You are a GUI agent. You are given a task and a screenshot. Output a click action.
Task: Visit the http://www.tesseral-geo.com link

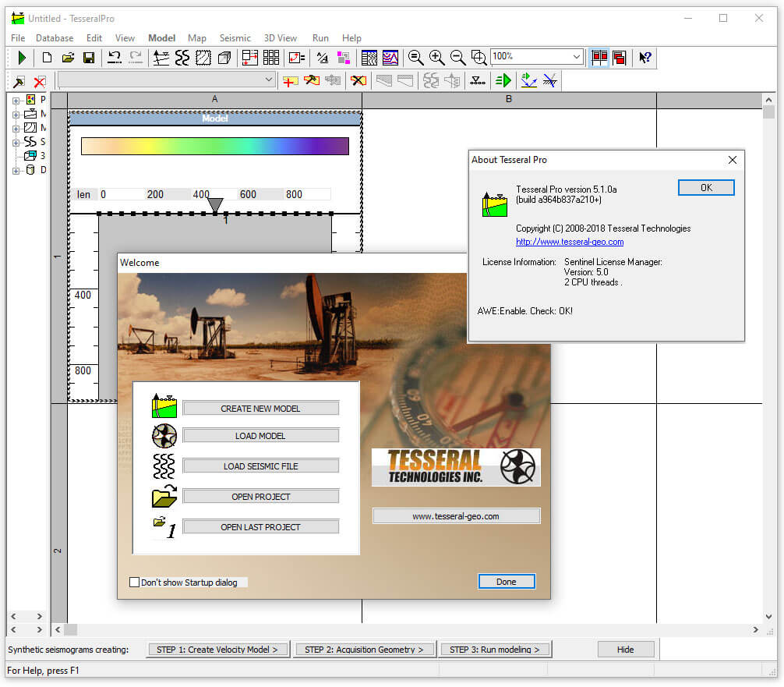(569, 242)
